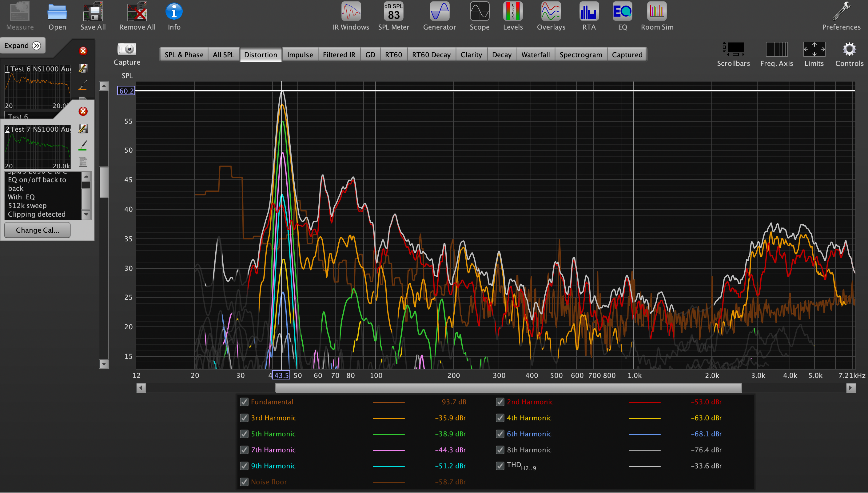Click the Remove All icon
The image size is (868, 493).
137,11
